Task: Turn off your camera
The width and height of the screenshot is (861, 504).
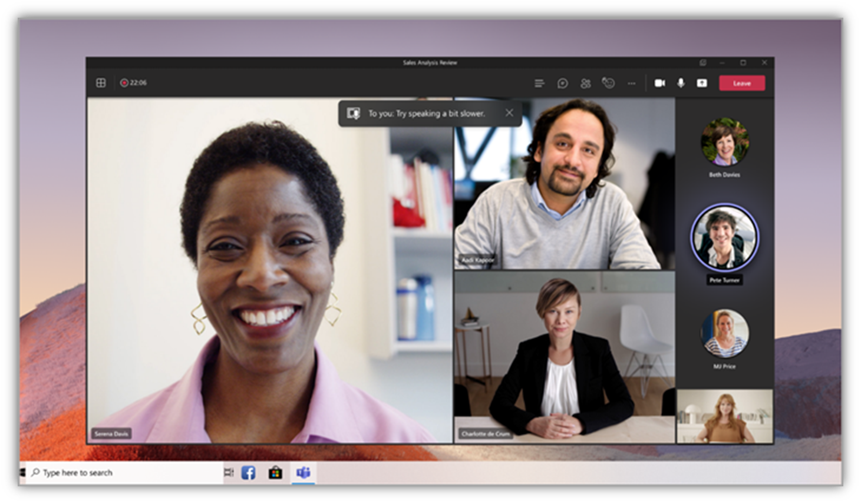Action: [659, 83]
